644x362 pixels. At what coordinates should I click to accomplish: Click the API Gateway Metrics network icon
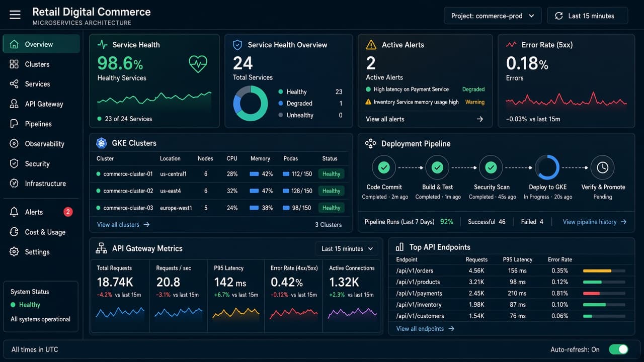[x=101, y=248]
